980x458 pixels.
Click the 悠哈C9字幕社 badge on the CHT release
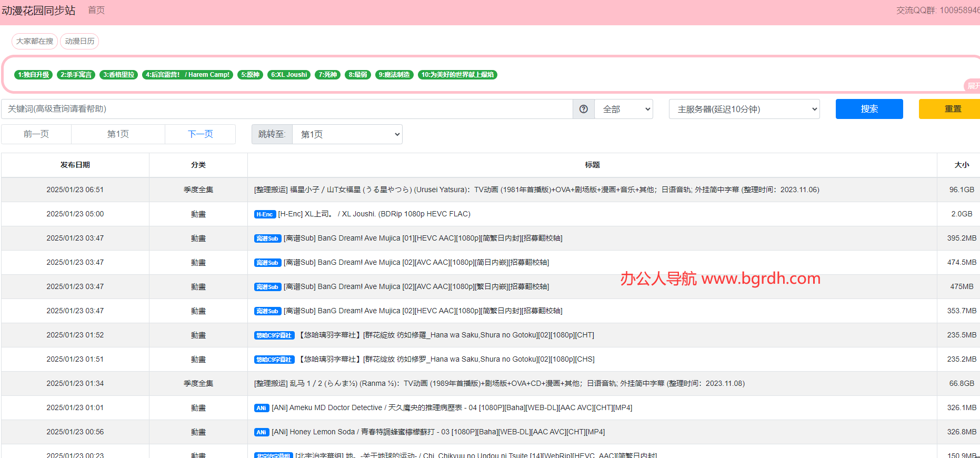(274, 335)
